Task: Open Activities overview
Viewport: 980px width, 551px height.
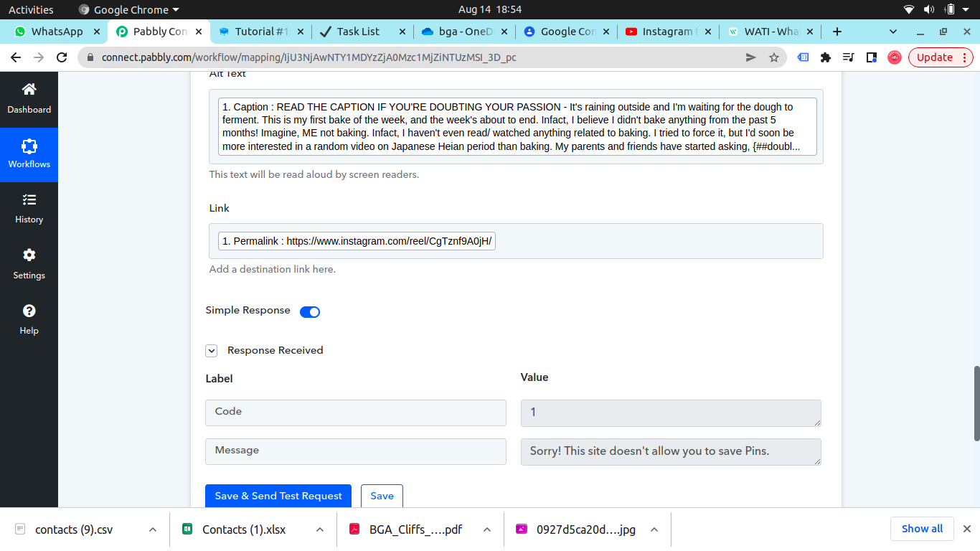Action: (31, 9)
